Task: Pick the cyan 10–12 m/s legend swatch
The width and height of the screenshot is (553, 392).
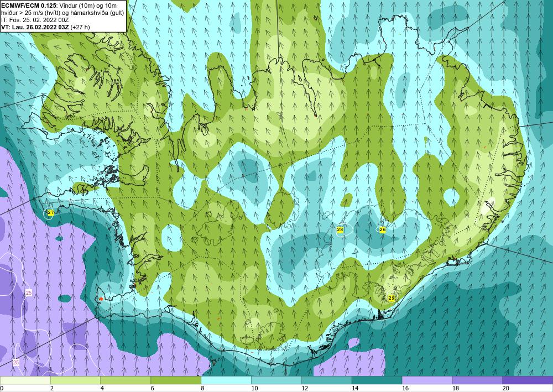Action: click(276, 380)
